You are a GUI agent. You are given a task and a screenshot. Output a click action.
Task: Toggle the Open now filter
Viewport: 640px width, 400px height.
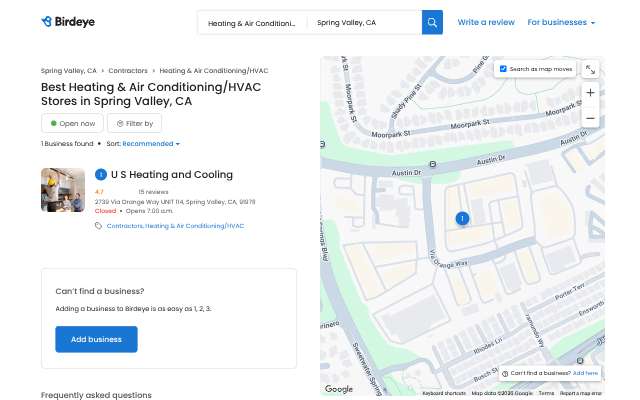point(72,123)
